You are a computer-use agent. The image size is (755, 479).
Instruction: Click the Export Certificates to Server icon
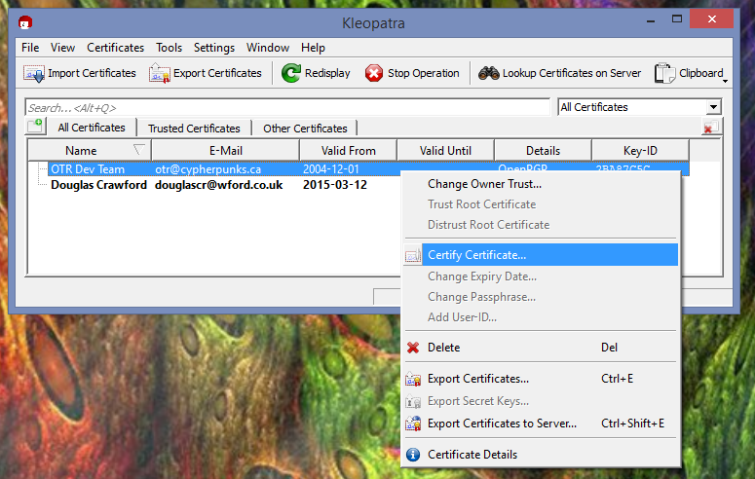coord(413,424)
